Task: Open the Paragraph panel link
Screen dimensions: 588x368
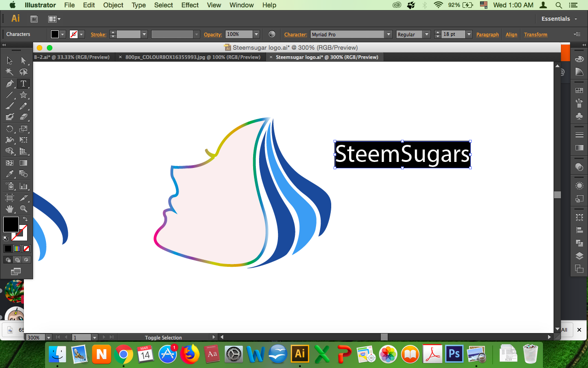Action: point(487,34)
